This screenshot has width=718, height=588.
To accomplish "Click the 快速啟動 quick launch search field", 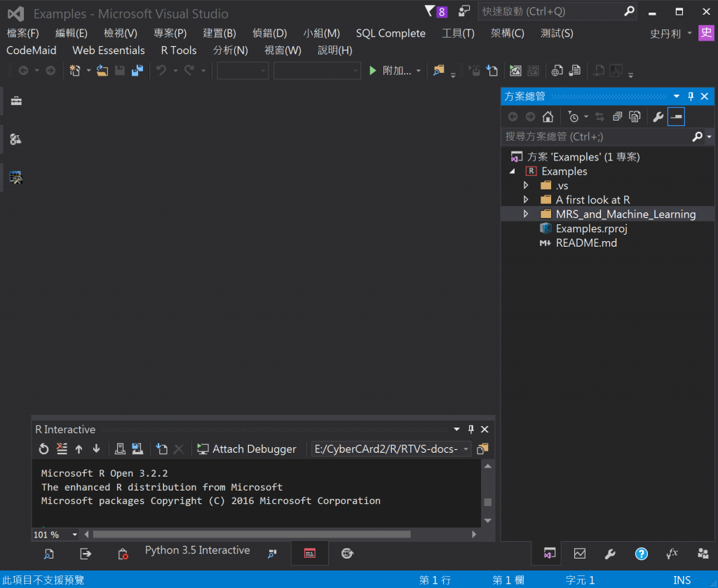I will [x=551, y=11].
